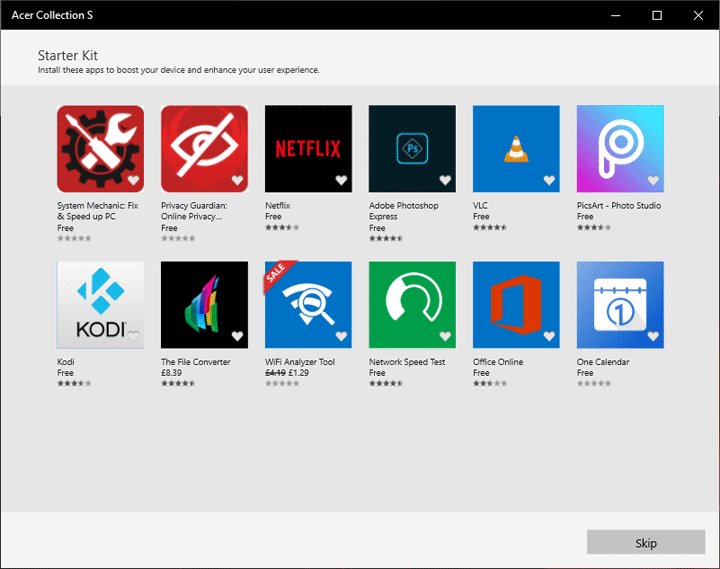Close the Acer Collection S window
This screenshot has width=720, height=569.
698,15
